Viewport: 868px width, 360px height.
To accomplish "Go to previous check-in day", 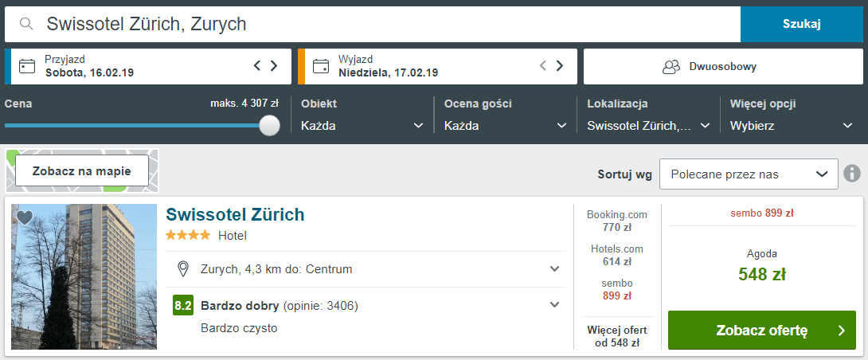I will tap(257, 66).
